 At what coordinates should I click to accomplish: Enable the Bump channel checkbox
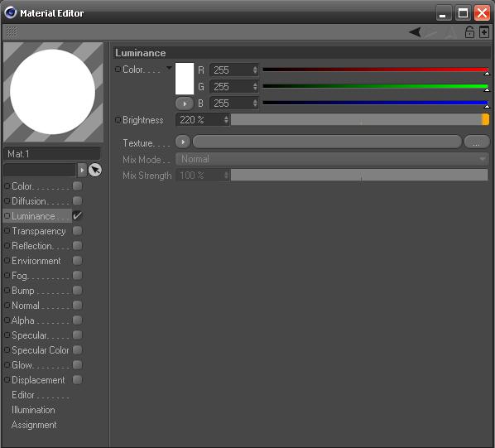77,291
